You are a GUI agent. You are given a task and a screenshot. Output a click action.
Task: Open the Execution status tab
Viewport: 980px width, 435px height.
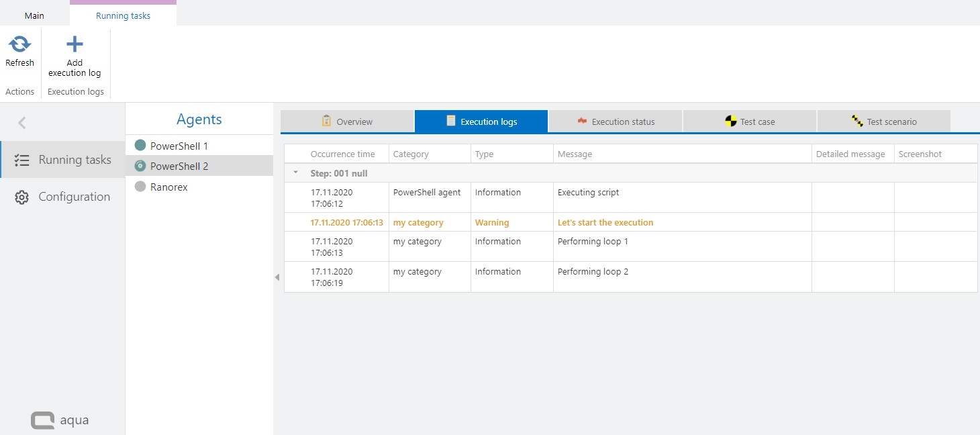tap(616, 122)
